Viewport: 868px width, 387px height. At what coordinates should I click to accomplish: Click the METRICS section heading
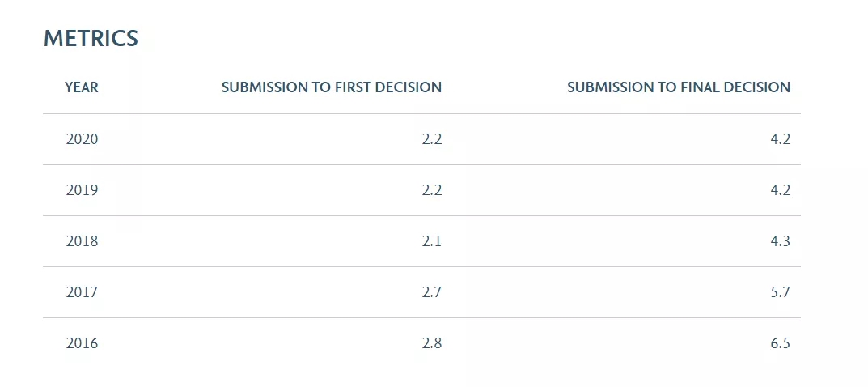(x=91, y=38)
